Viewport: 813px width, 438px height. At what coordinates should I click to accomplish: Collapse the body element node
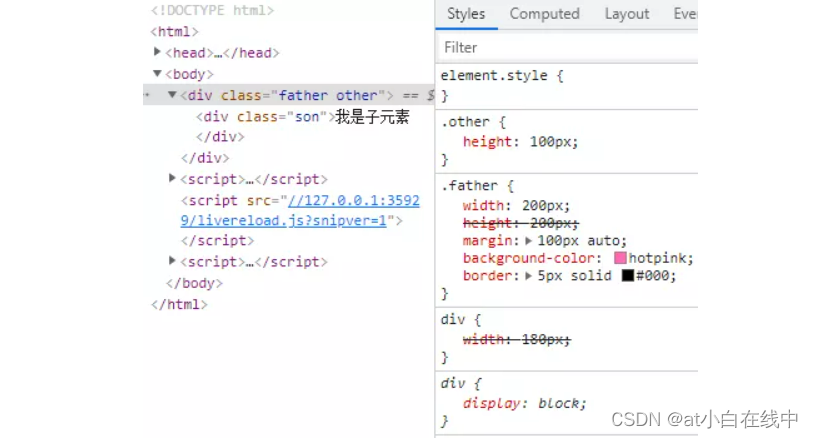157,74
